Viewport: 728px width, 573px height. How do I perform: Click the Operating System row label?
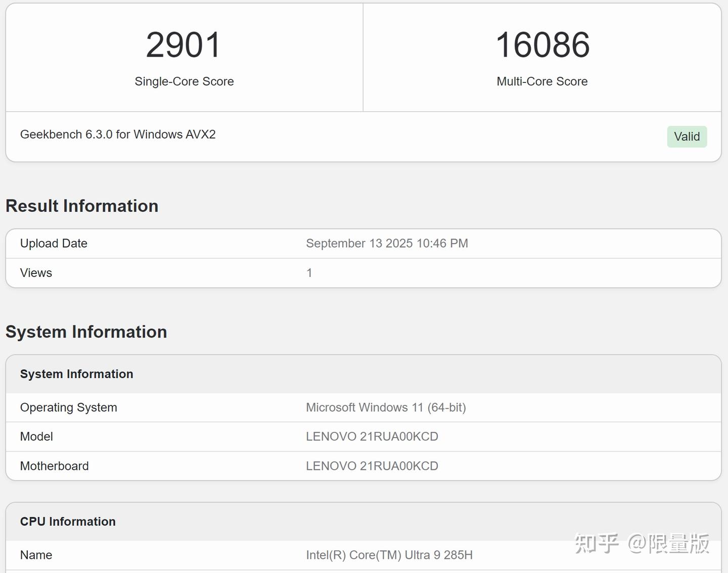coord(68,407)
